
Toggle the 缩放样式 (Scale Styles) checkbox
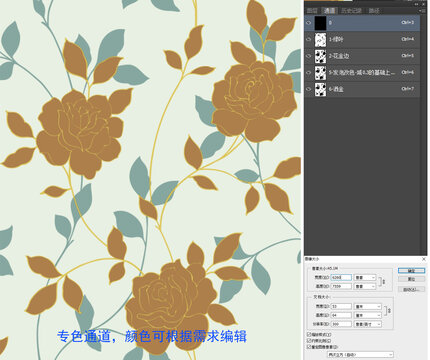pyautogui.click(x=309, y=334)
